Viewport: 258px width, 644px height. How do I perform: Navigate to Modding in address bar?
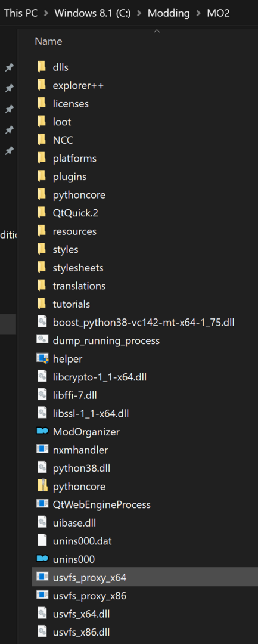pos(169,13)
